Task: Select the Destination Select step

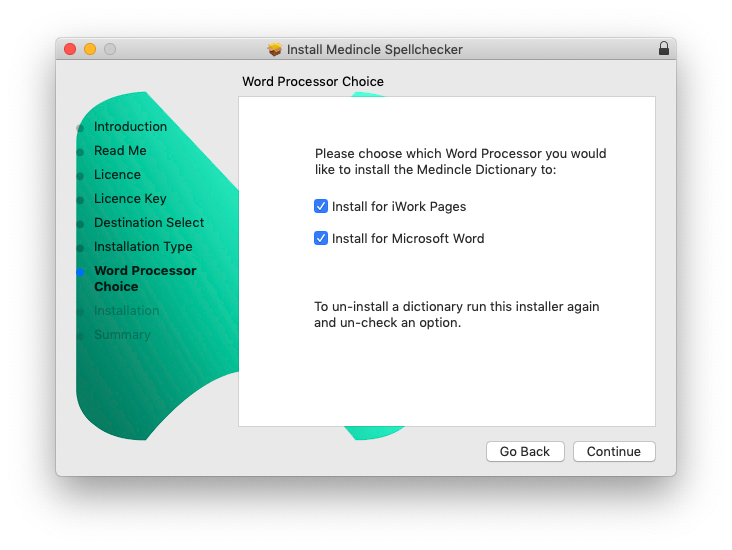Action: pyautogui.click(x=149, y=223)
